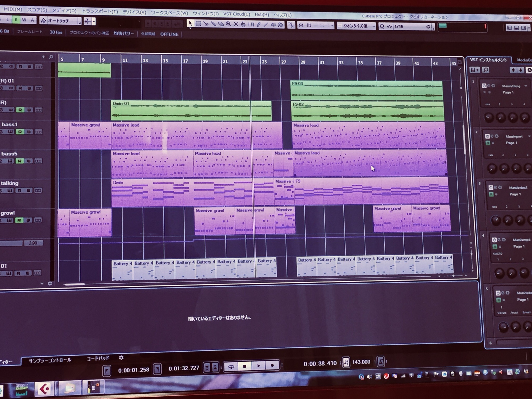Click the metronome click icon
This screenshot has height=399, width=532.
tap(381, 362)
